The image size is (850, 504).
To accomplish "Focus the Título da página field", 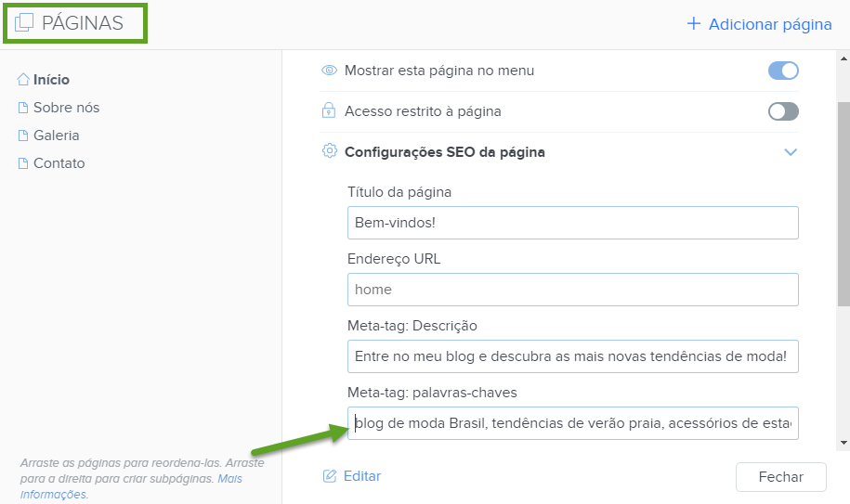I will pos(573,223).
